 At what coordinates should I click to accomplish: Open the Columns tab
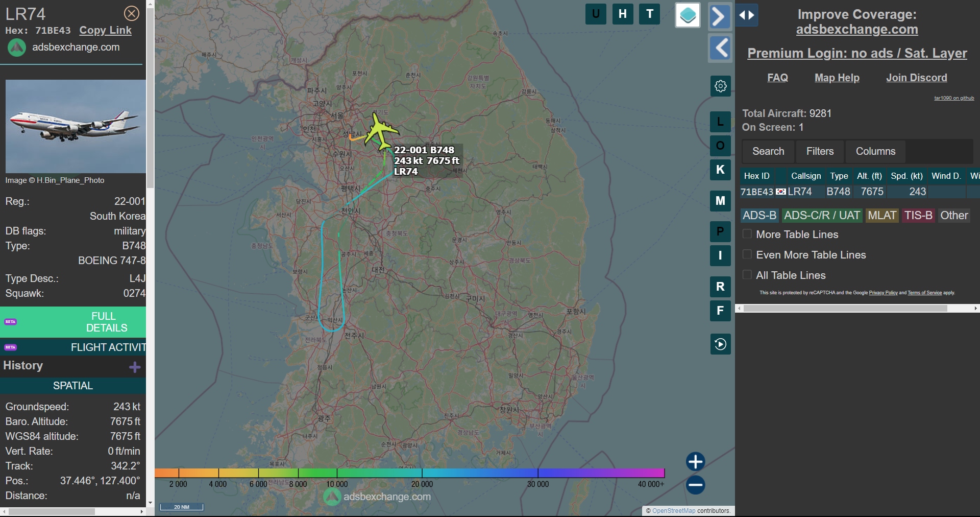(x=875, y=151)
